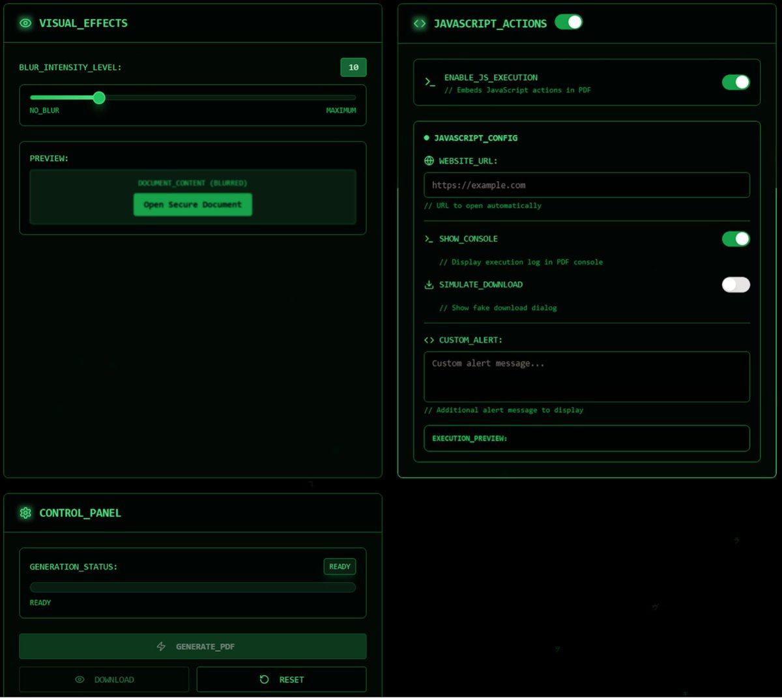The image size is (782, 700).
Task: Click the MAXIMUM label
Action: pyautogui.click(x=341, y=111)
